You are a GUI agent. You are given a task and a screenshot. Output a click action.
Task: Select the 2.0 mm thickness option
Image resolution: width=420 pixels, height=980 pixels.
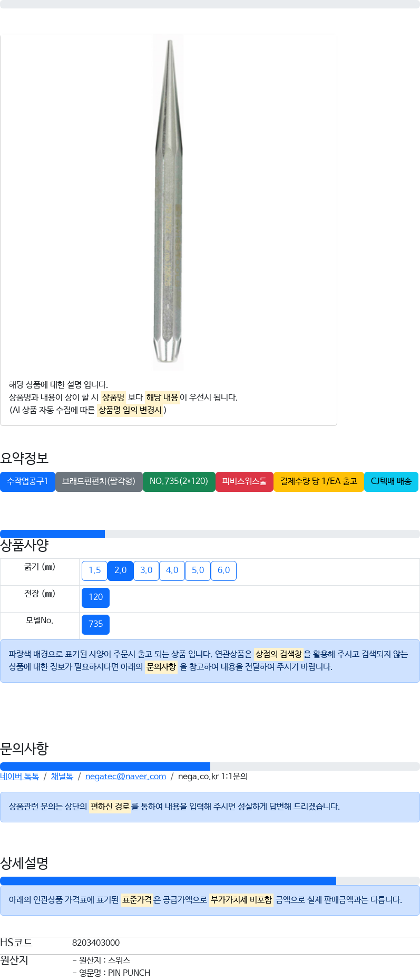(120, 570)
